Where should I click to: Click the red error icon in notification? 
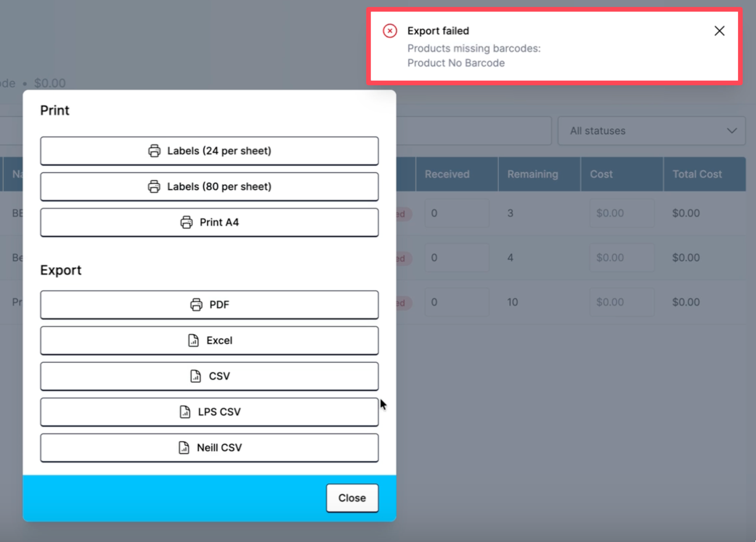pyautogui.click(x=390, y=31)
